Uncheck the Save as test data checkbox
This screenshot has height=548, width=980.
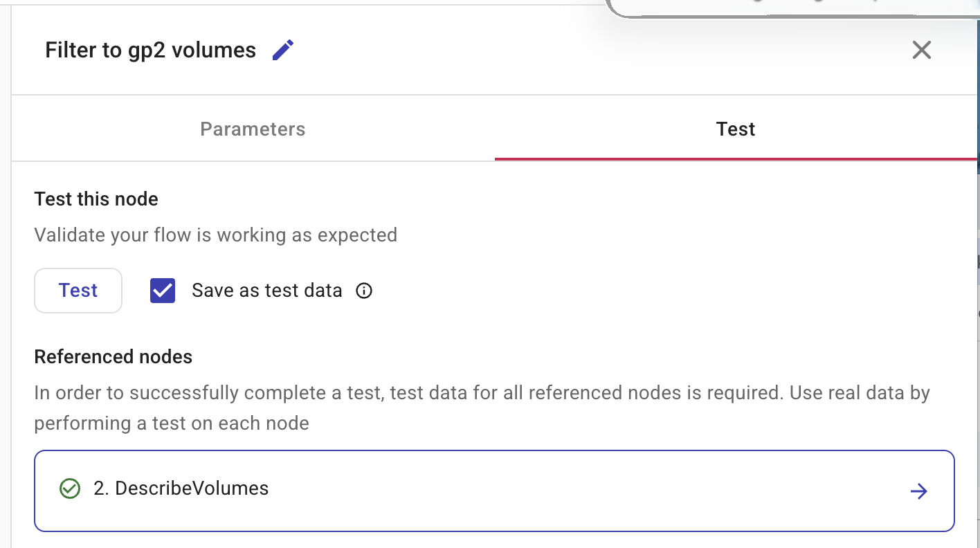(x=163, y=291)
